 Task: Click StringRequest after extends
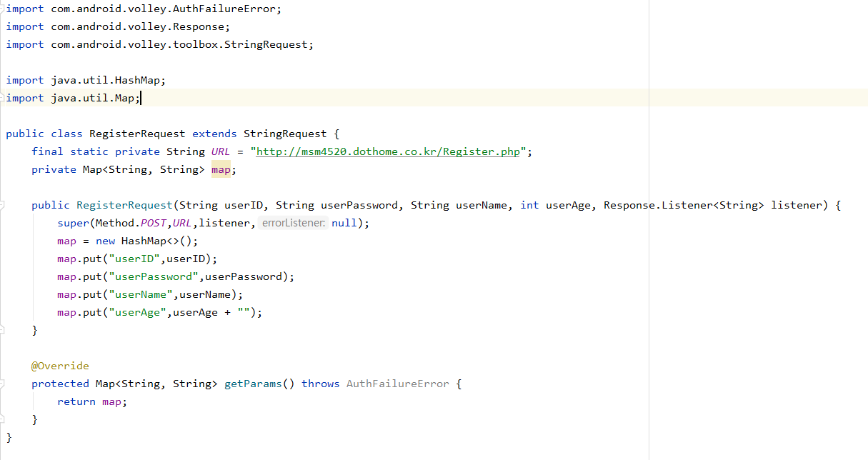pos(285,134)
